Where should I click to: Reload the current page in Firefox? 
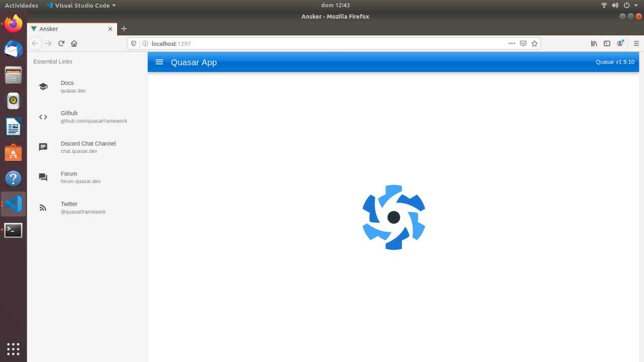61,44
